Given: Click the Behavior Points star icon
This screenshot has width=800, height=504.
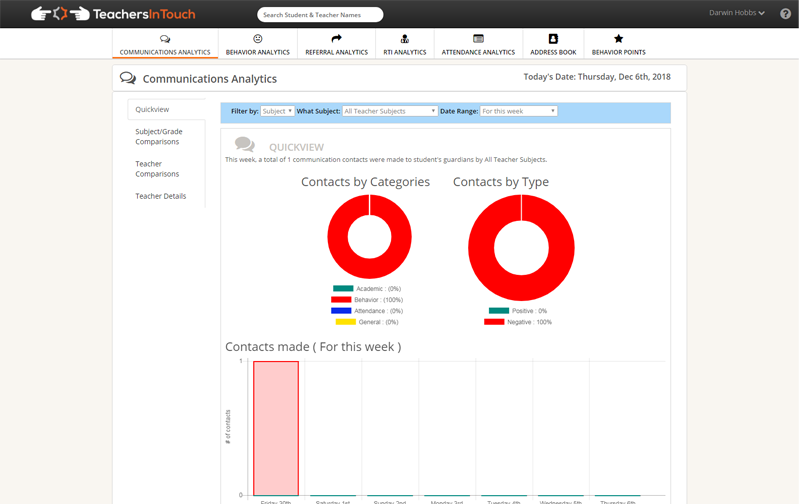Looking at the screenshot, I should (618, 39).
